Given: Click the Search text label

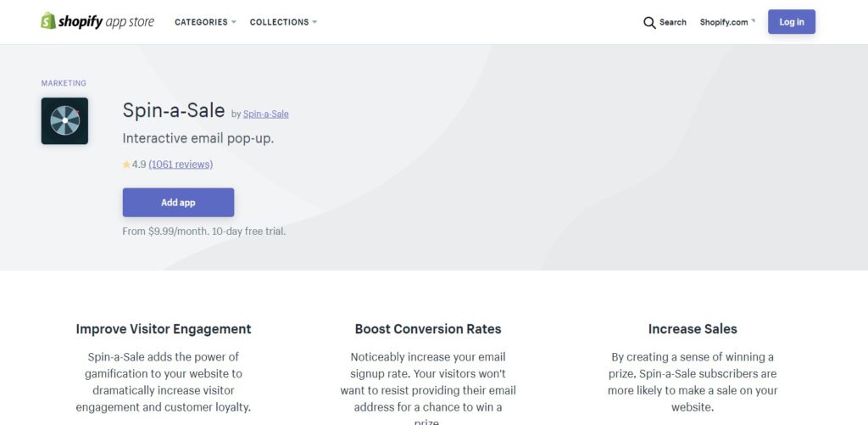Looking at the screenshot, I should (672, 22).
